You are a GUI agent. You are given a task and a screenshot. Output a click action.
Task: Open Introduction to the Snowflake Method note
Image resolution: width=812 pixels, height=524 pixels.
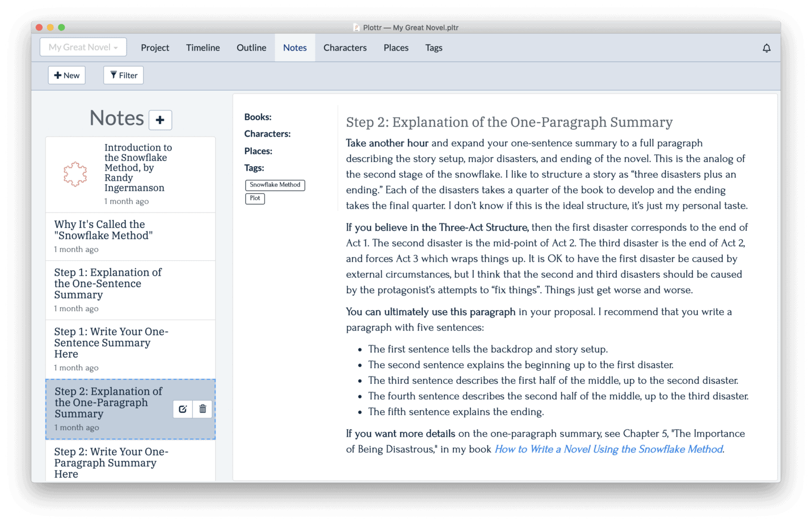[x=131, y=174]
